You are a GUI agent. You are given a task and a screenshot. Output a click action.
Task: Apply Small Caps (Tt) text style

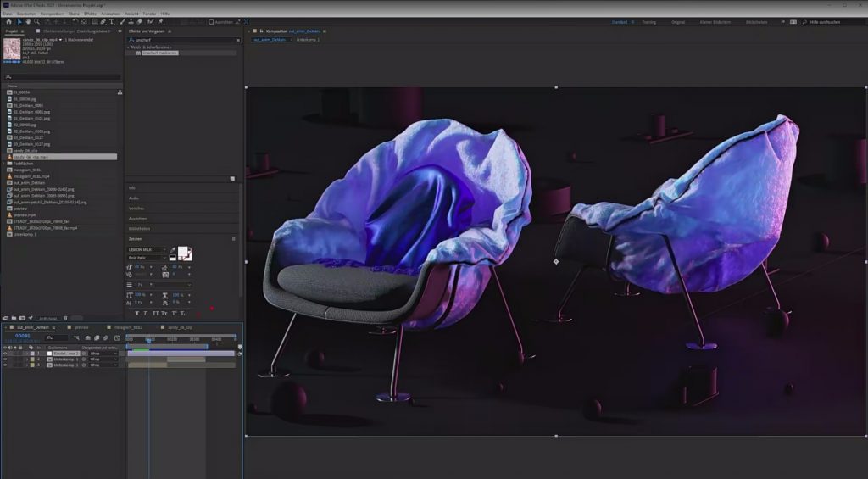pyautogui.click(x=164, y=314)
